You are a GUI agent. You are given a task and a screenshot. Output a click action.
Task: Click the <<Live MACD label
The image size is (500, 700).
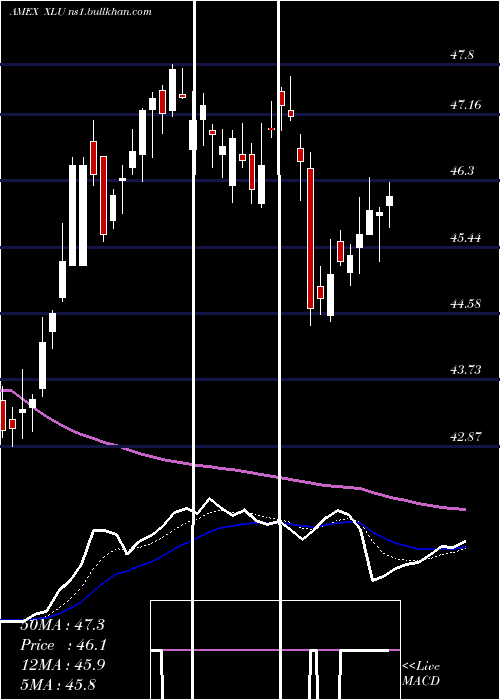coord(421,674)
